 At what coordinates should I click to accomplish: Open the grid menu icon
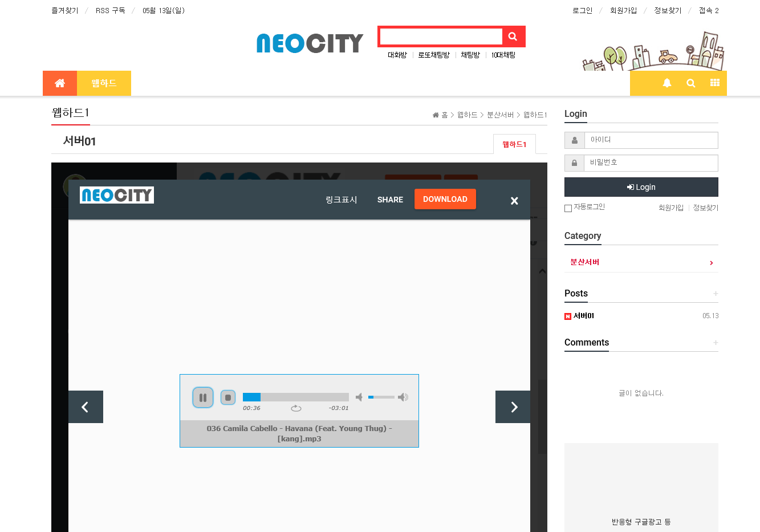[x=715, y=83]
